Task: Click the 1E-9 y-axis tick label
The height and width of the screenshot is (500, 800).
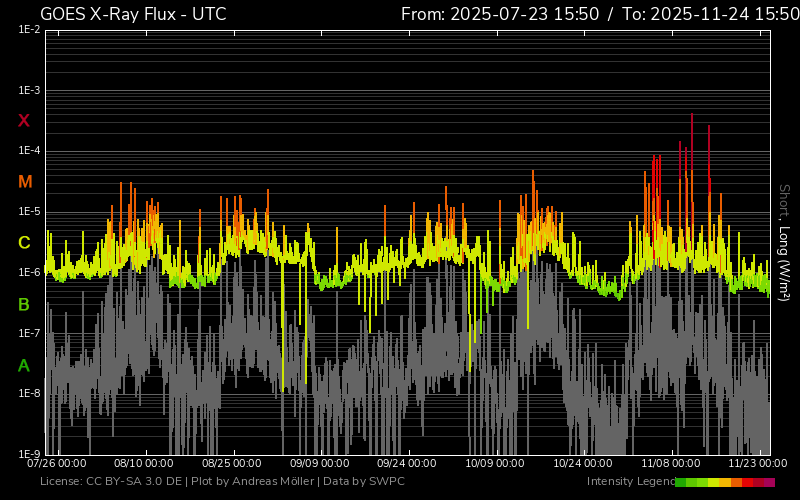Action: [28, 454]
